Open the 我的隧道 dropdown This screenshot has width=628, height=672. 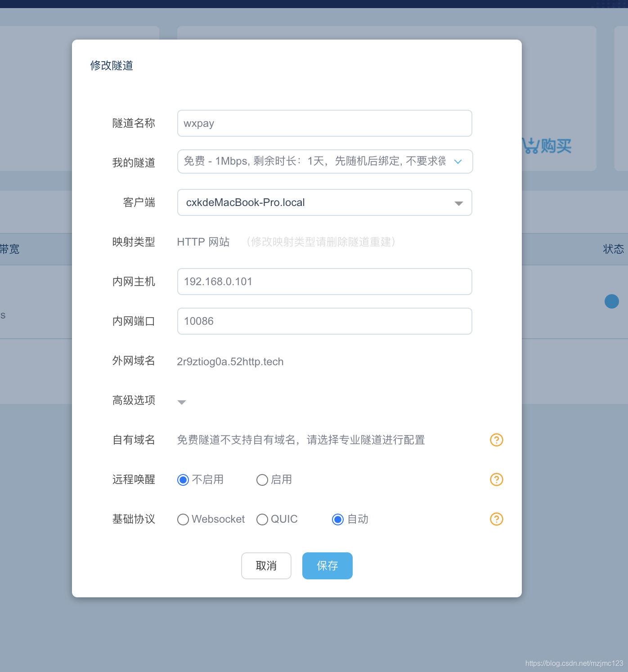(325, 161)
